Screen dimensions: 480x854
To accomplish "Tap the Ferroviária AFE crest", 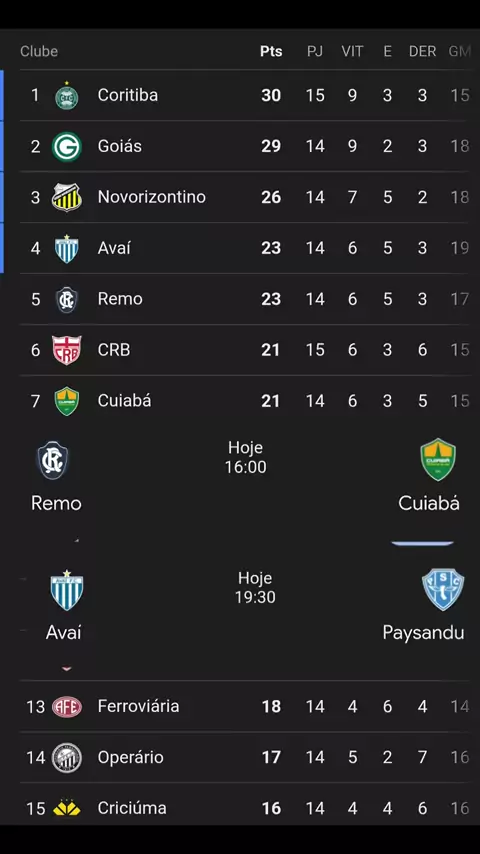I will 66,707.
